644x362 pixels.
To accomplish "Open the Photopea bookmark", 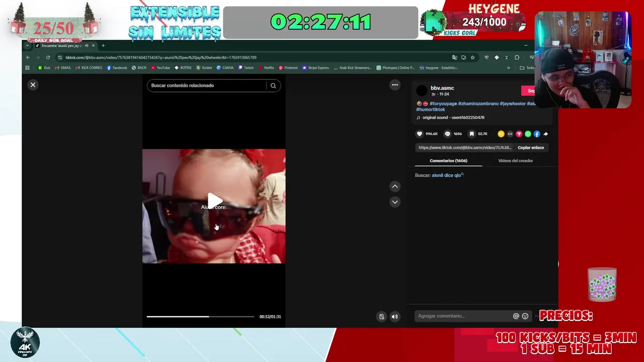I will click(x=395, y=68).
